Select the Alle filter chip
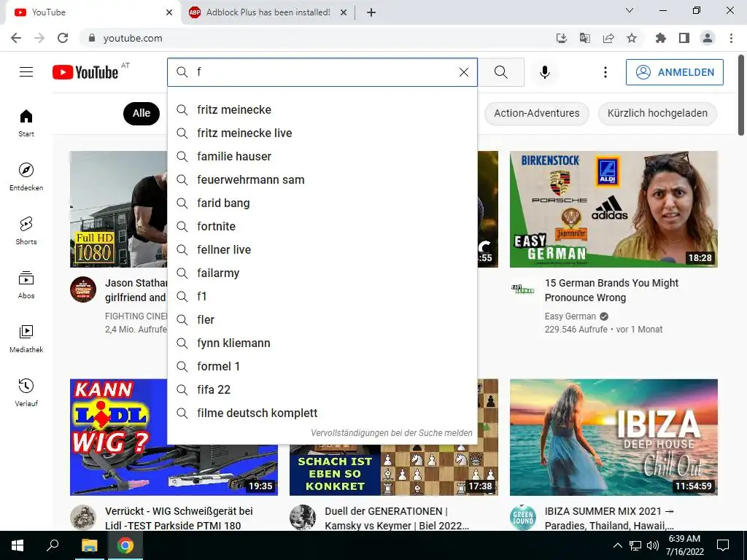The image size is (747, 560). pyautogui.click(x=142, y=113)
